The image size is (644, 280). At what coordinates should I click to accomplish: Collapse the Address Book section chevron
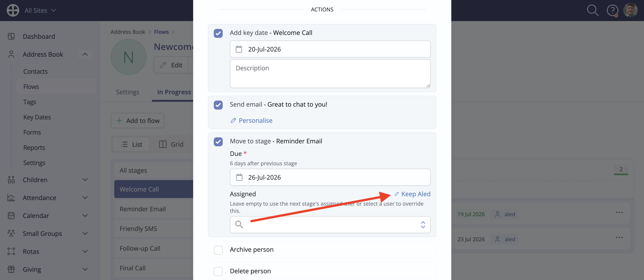85,54
